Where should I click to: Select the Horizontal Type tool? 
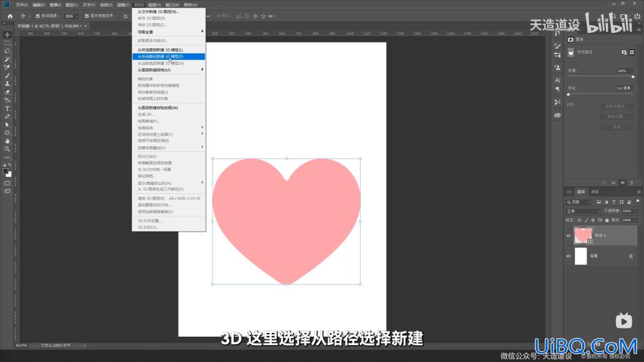[x=7, y=108]
